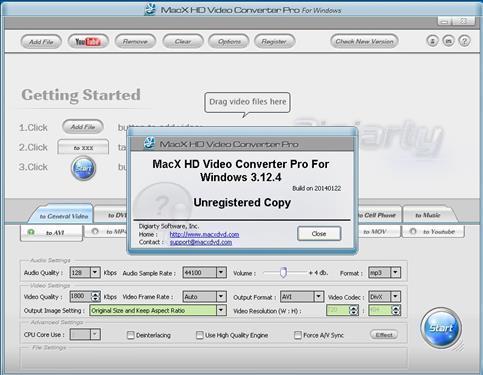Image resolution: width=483 pixels, height=375 pixels.
Task: Click the MacX logo in the About dialog title
Action: pyautogui.click(x=149, y=143)
